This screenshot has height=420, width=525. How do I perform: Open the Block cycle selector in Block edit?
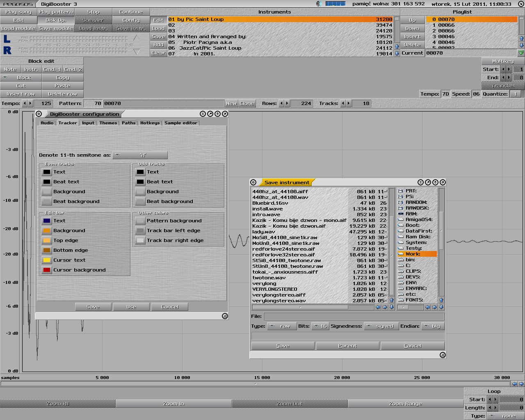[x=21, y=78]
